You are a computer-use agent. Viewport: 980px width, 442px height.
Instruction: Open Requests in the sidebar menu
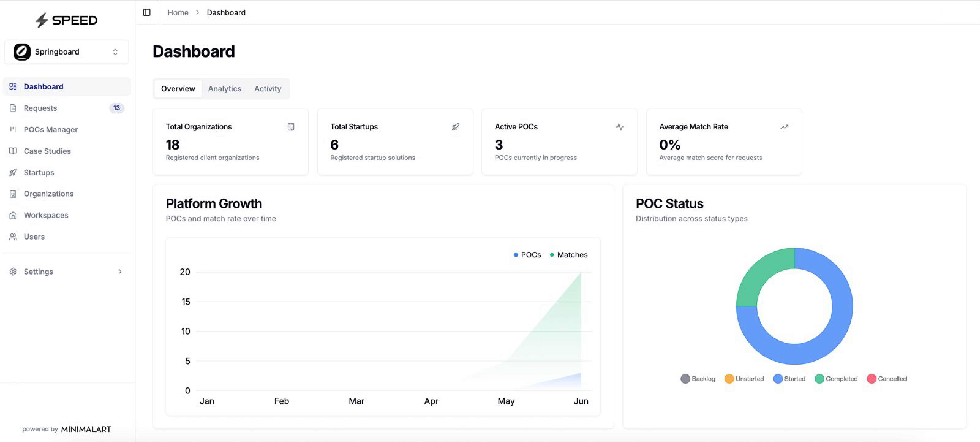click(67, 108)
